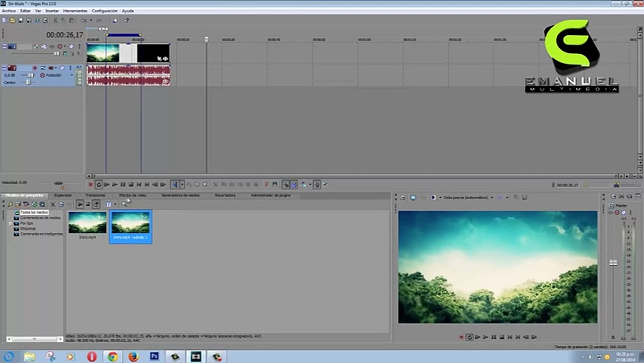Open Photoshop from the taskbar
The height and width of the screenshot is (363, 644).
[154, 356]
